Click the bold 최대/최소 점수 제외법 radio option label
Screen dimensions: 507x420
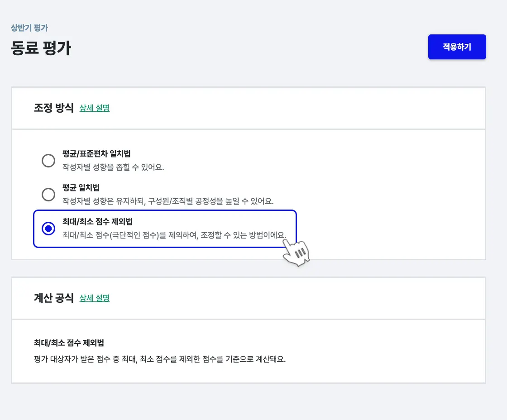pos(100,222)
